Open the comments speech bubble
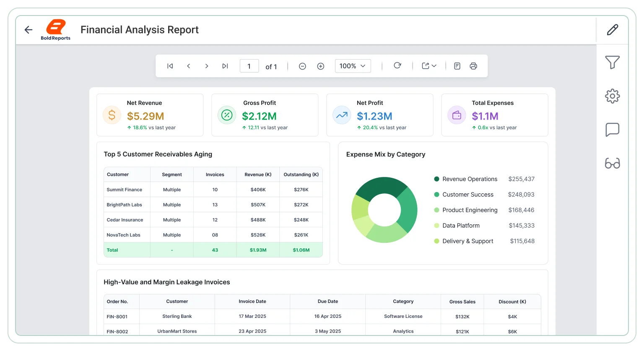The height and width of the screenshot is (351, 644). click(x=613, y=130)
